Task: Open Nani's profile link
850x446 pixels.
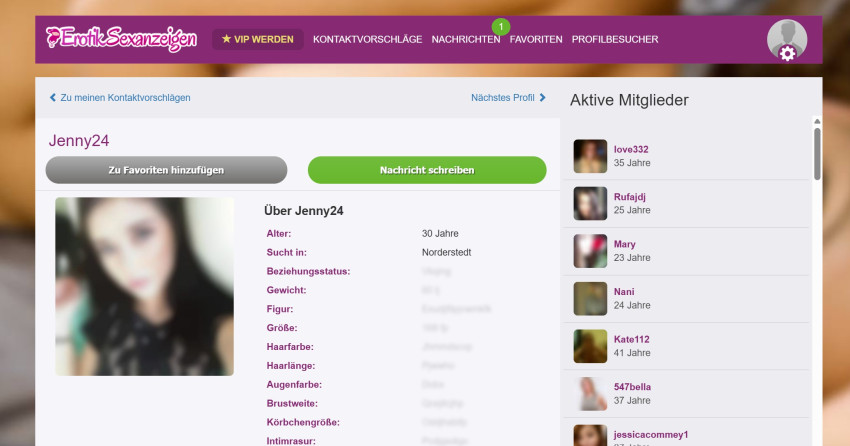Action: click(x=624, y=292)
